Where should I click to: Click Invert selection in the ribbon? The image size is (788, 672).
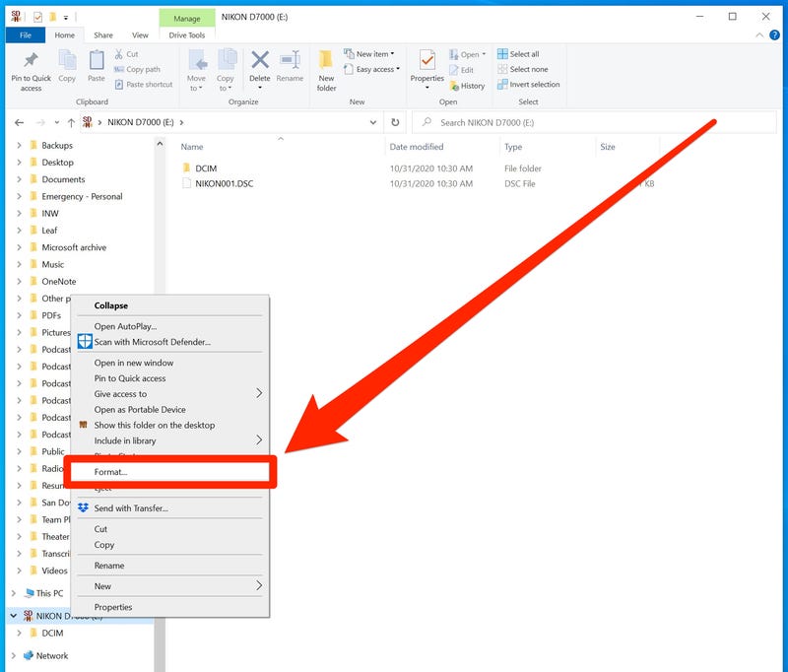[x=528, y=85]
